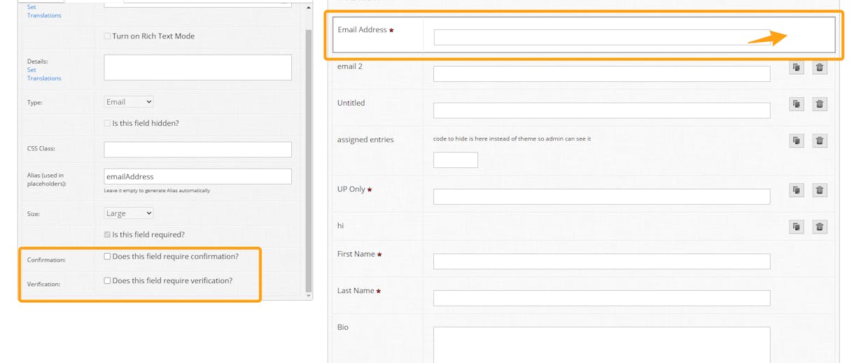Select the 'hi' field label row

583,227
